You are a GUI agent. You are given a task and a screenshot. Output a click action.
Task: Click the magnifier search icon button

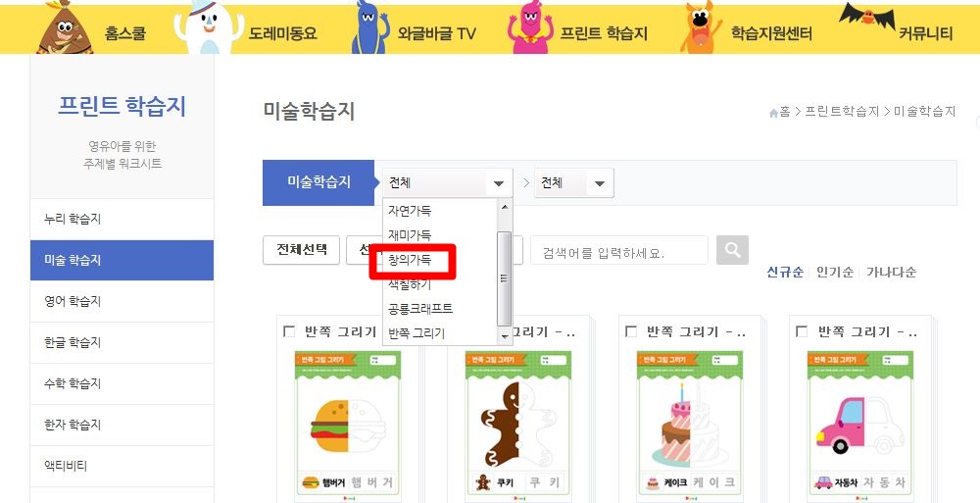point(732,250)
